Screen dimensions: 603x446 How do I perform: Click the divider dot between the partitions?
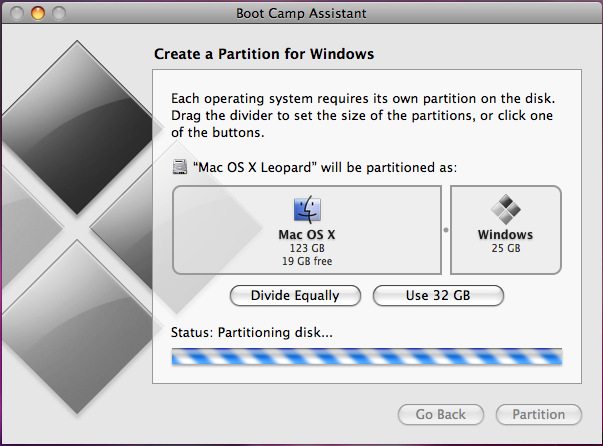445,229
